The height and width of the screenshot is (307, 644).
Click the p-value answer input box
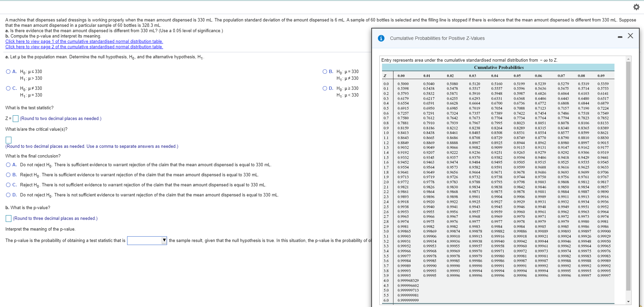9,219
